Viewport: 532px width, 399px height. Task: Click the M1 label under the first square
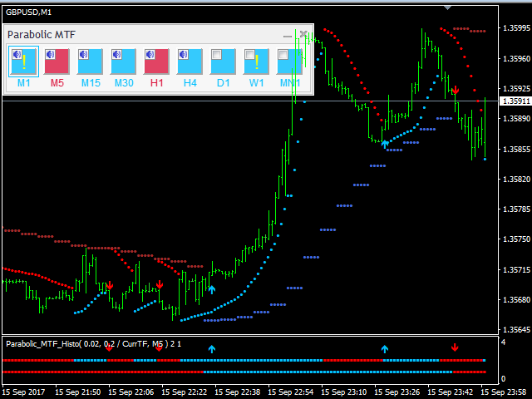tap(24, 83)
